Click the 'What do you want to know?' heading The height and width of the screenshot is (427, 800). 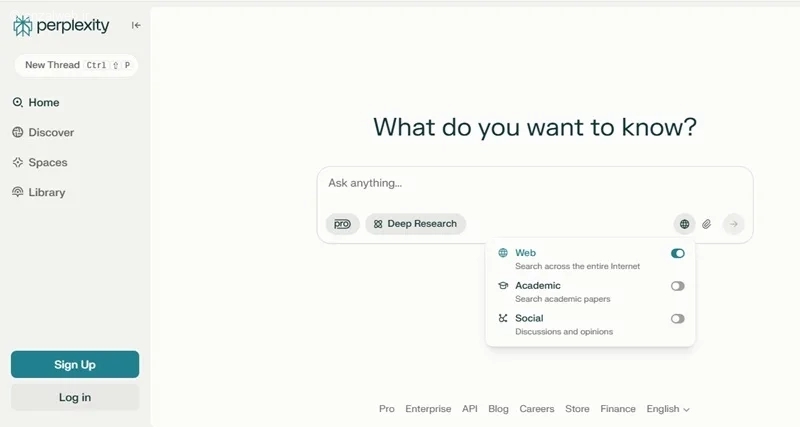[535, 127]
